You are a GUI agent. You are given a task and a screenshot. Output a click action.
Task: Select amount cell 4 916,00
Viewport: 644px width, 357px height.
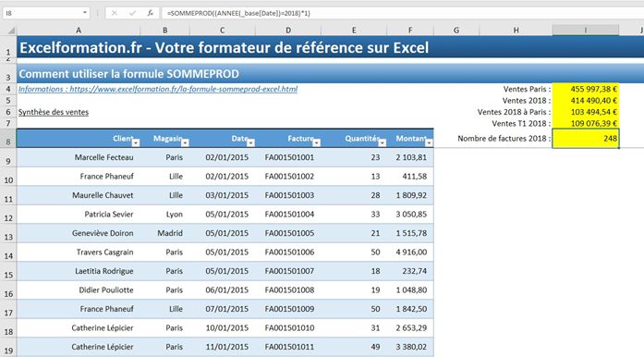[x=410, y=252]
